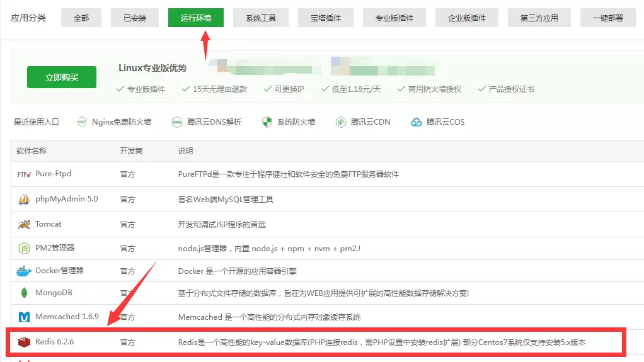Open 腾讯云DNS解析 shortcut link

214,122
